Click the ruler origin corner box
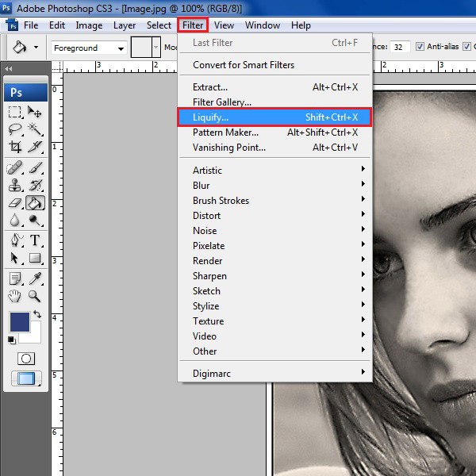This screenshot has width=476, height=476. (x=57, y=67)
